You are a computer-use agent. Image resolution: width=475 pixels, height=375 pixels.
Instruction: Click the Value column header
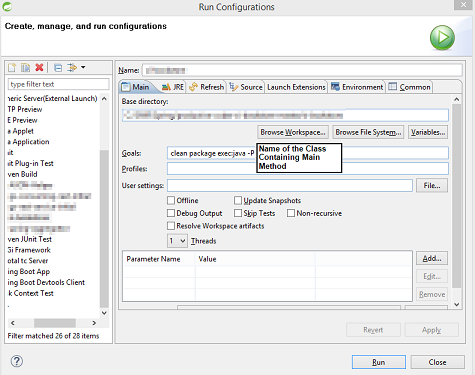click(255, 259)
